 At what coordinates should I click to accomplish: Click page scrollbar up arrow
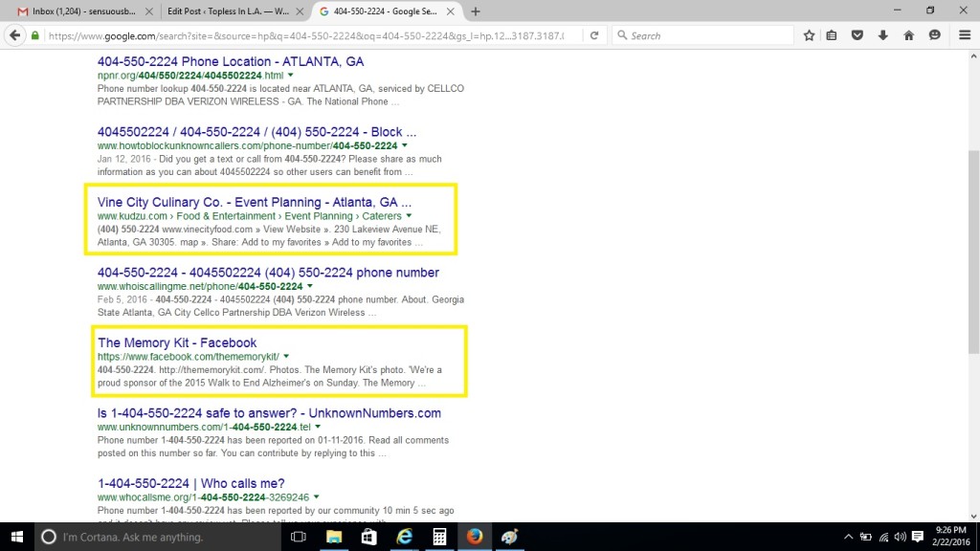(x=973, y=56)
